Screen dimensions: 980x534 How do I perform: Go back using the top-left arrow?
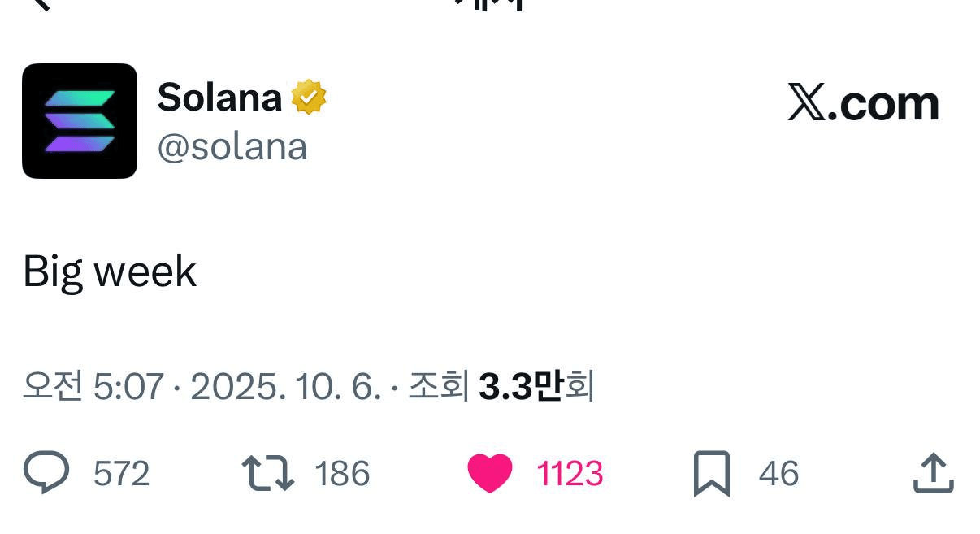(x=39, y=4)
